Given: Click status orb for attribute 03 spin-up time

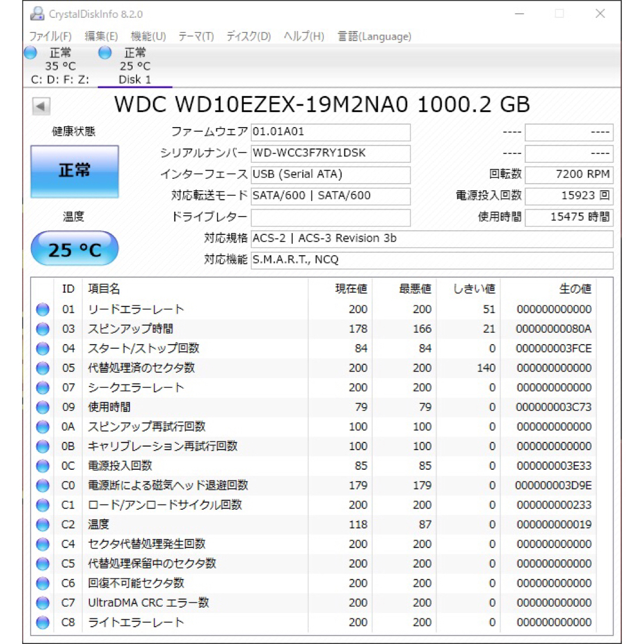Looking at the screenshot, I should tap(43, 329).
